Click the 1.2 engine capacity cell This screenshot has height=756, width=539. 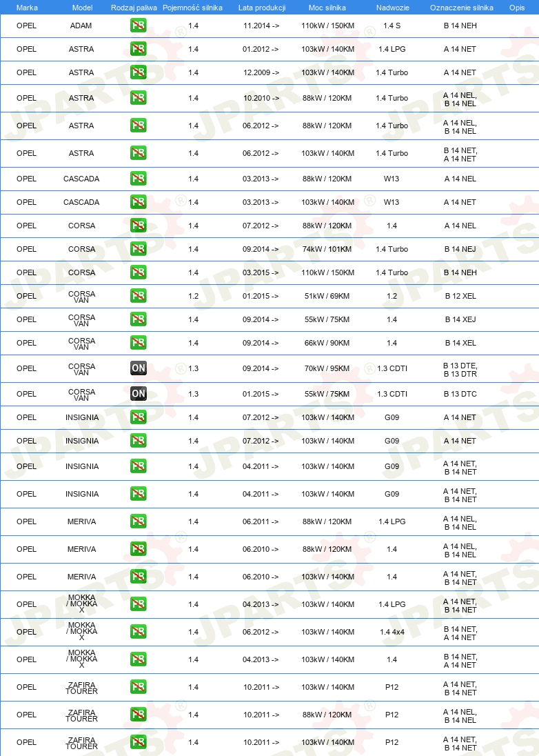coord(193,296)
